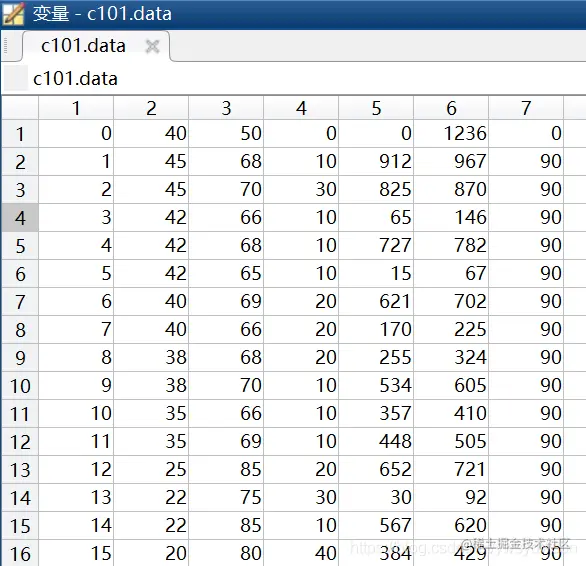Select row header 12
Viewport: 586px width, 566px height.
[x=20, y=442]
